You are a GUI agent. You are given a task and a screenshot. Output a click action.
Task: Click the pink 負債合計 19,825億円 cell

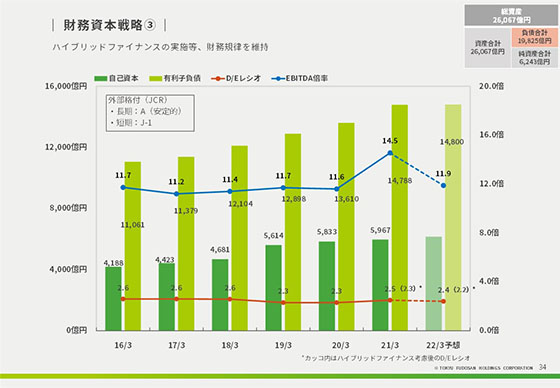[534, 37]
